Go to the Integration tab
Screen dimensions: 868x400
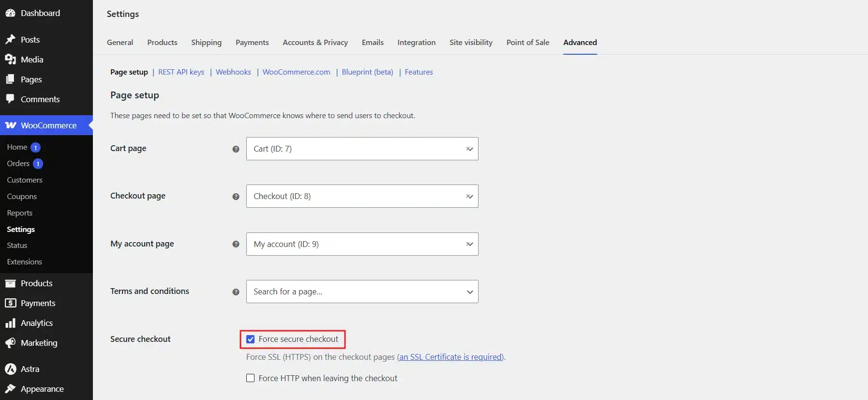(x=417, y=43)
